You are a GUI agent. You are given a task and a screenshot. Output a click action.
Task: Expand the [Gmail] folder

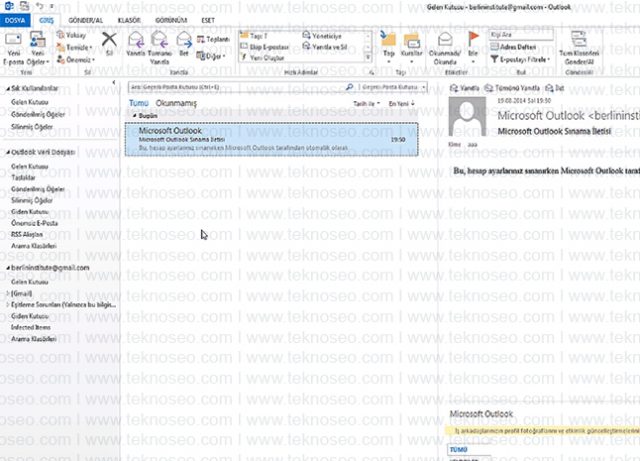(8, 293)
